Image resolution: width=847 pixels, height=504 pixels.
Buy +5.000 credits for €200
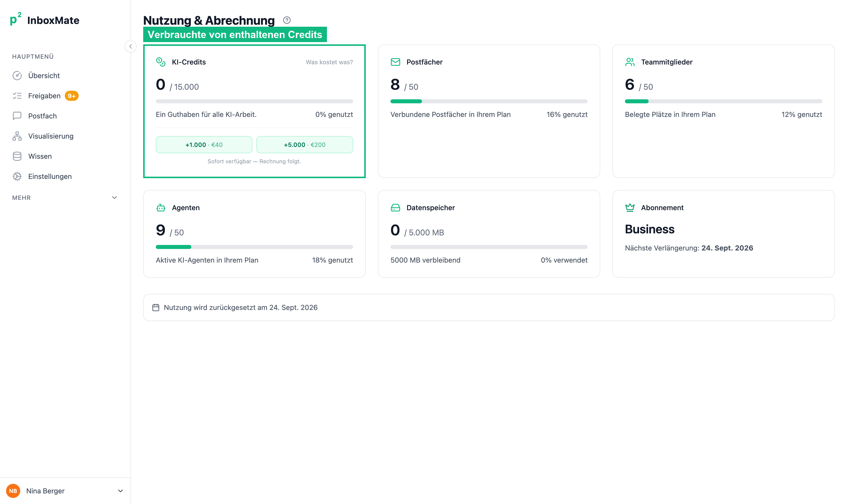305,145
